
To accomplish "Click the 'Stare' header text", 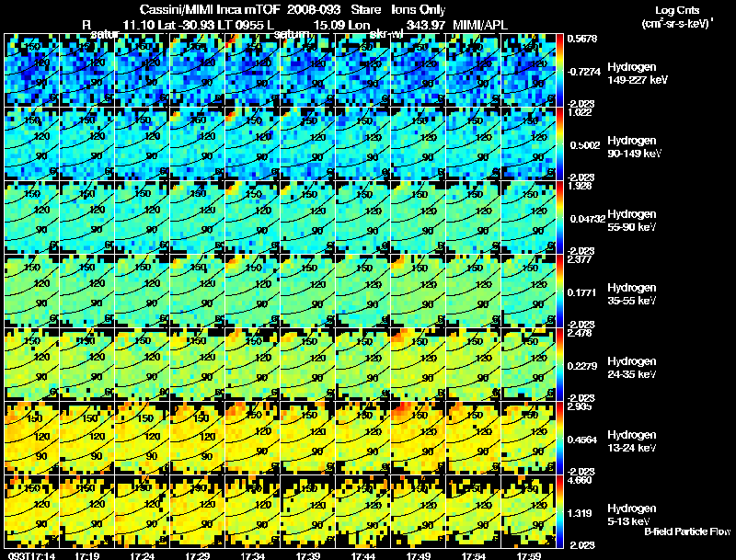I will tap(366, 10).
